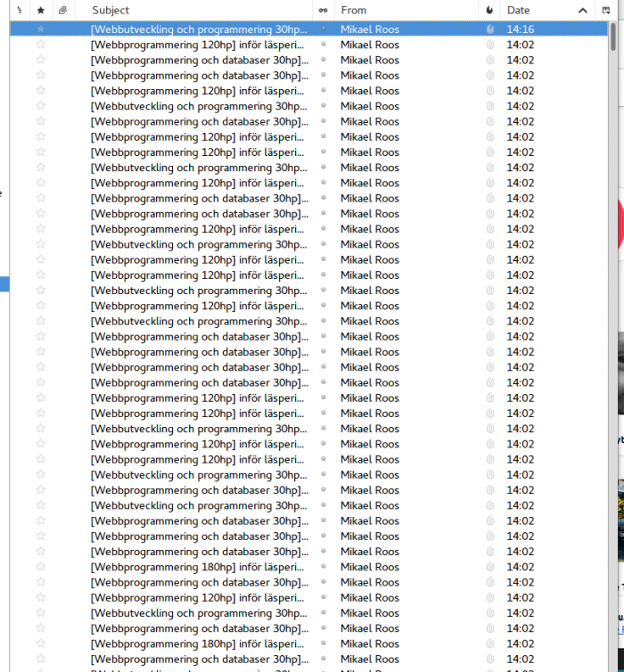Open the column picker to choose columns
This screenshot has height=672, width=624.
point(606,10)
